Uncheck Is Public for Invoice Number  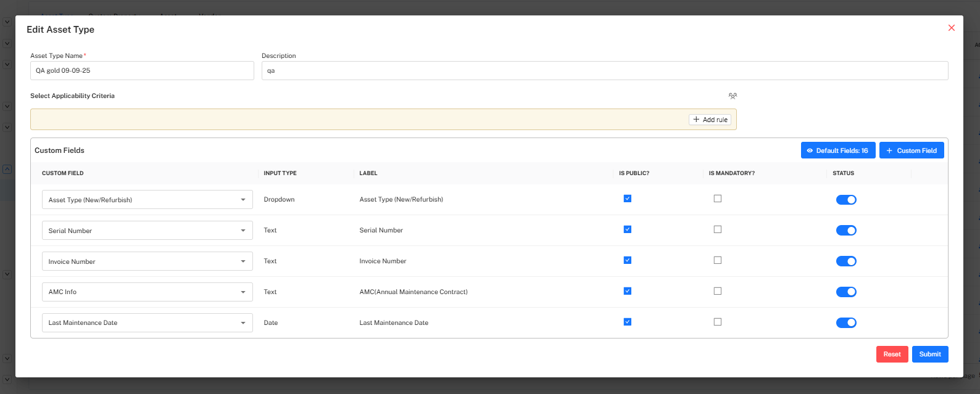click(x=628, y=260)
